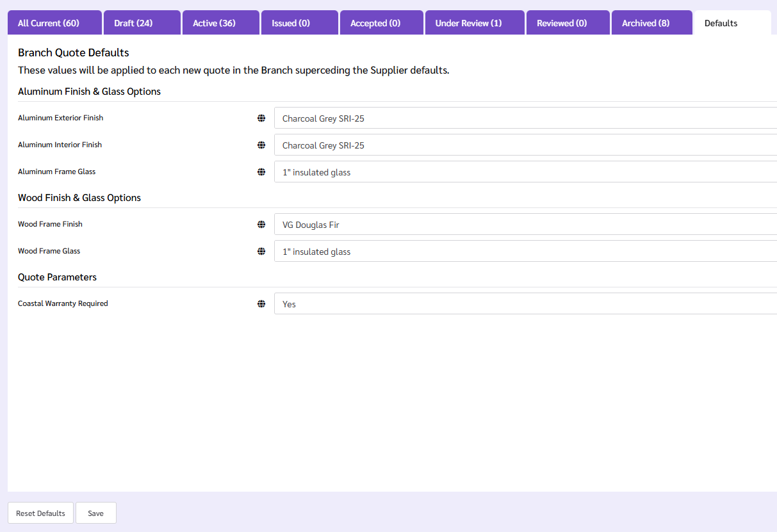Click globe icon beside Aluminum Frame Glass
Screen dimensions: 777x532
[261, 172]
